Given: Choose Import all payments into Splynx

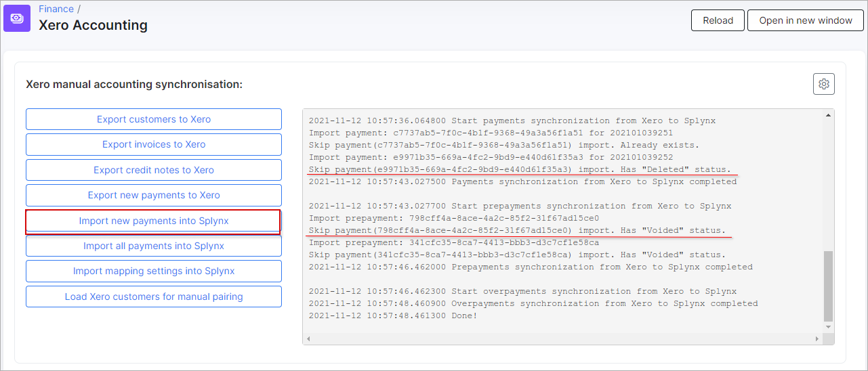Looking at the screenshot, I should (154, 246).
